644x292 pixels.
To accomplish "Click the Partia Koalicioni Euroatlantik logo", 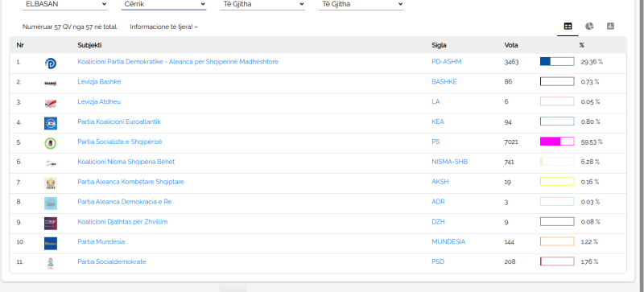I will pyautogui.click(x=51, y=123).
